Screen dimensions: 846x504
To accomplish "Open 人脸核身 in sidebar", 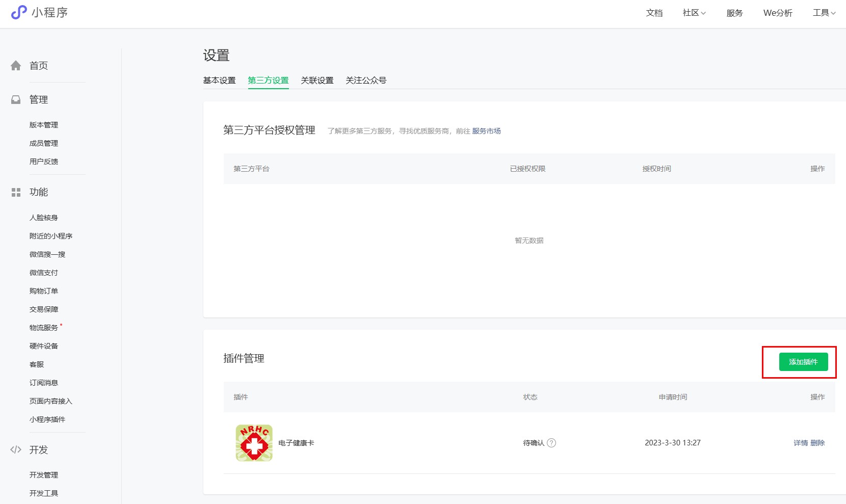I will (x=44, y=218).
